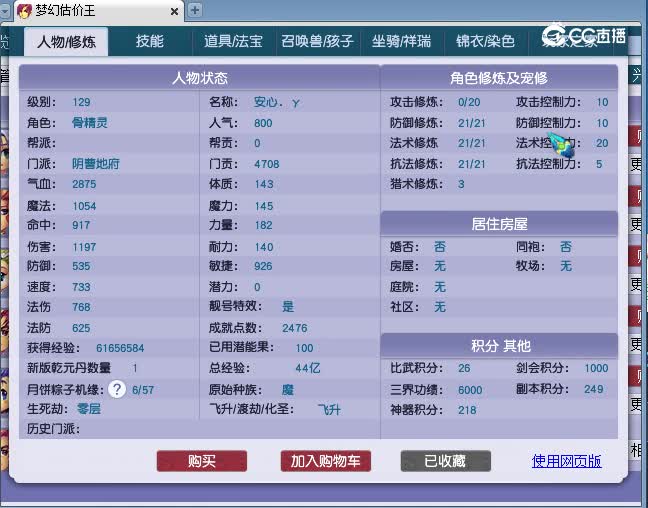
Task: Click the 力量 value 182
Action: [x=263, y=225]
